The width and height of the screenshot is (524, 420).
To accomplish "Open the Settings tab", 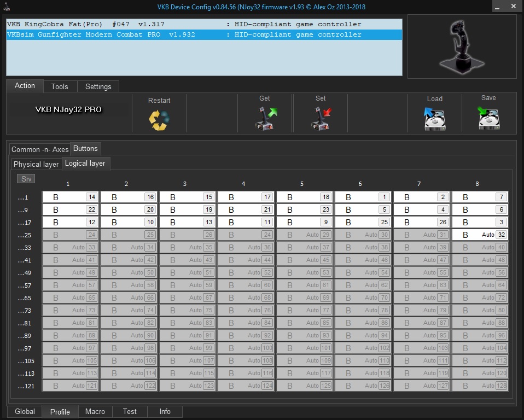I will point(98,86).
